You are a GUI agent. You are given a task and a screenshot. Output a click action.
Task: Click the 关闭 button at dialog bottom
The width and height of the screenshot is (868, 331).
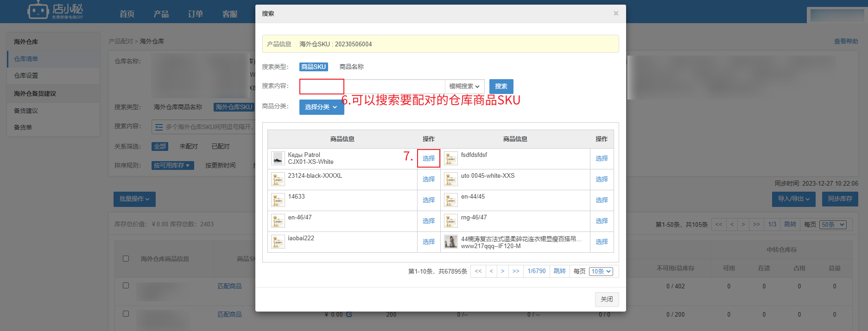606,299
